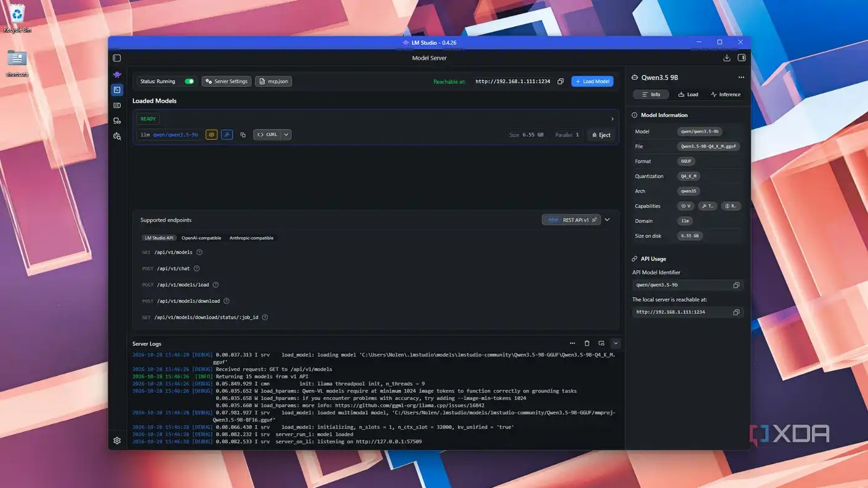
Task: Copy the local server address in API Usage
Action: 736,312
